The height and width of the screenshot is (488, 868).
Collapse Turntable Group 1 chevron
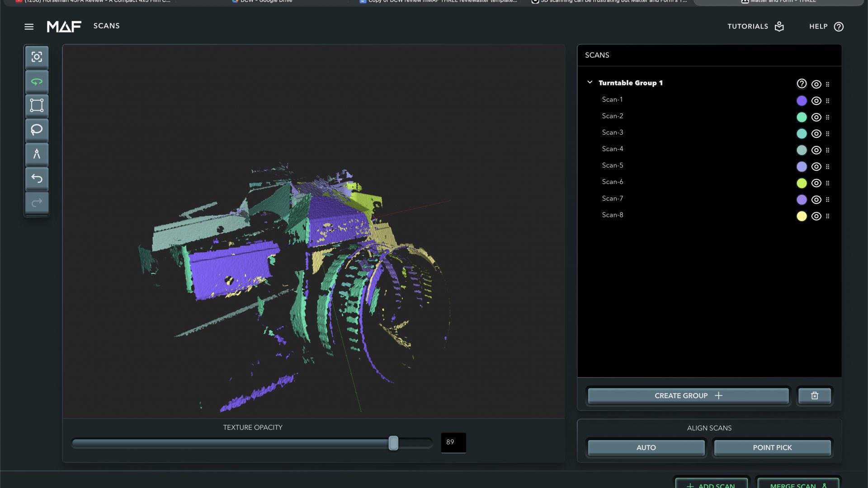pyautogui.click(x=590, y=82)
